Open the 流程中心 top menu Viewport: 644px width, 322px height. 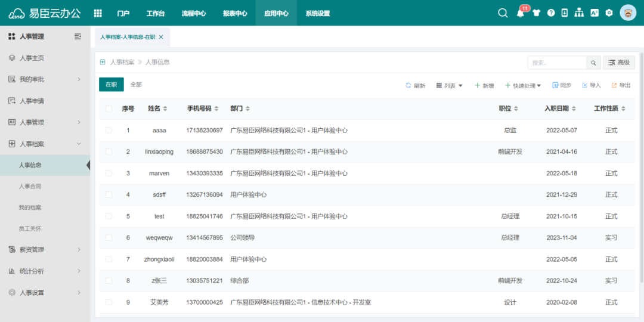pos(194,13)
